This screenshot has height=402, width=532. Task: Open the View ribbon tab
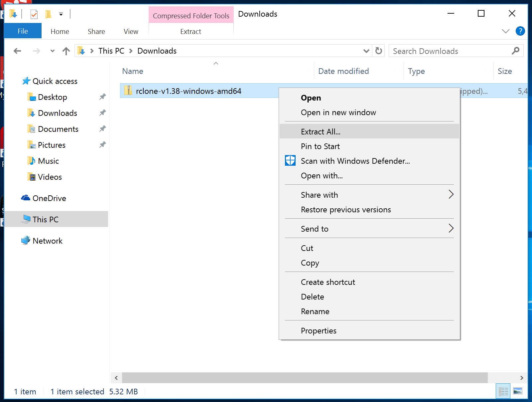pyautogui.click(x=131, y=32)
